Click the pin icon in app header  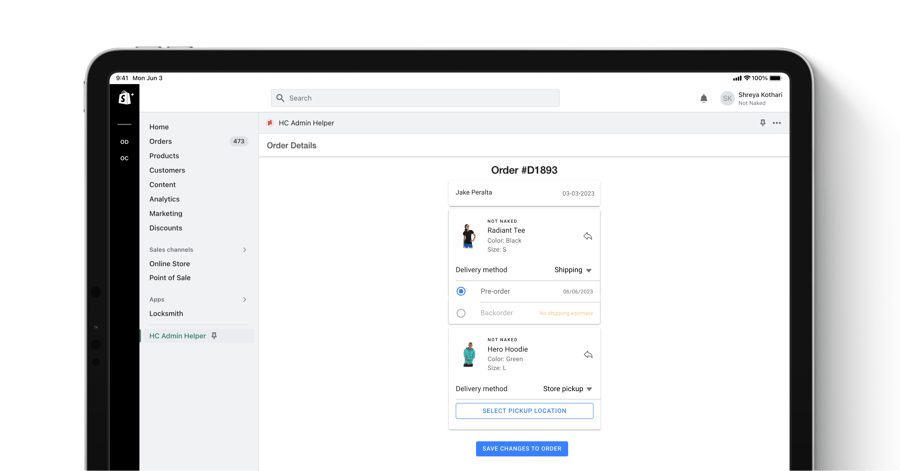coord(763,123)
